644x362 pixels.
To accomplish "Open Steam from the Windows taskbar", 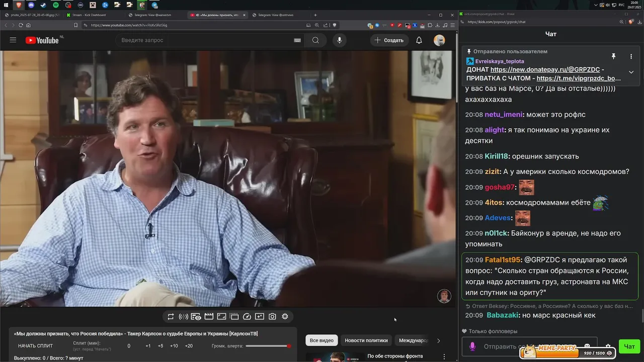I will [x=43, y=5].
